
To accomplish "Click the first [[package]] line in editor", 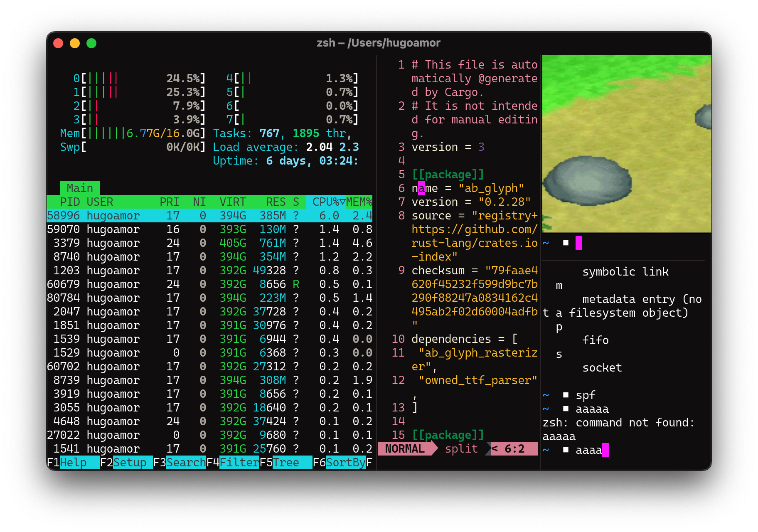I will [448, 174].
